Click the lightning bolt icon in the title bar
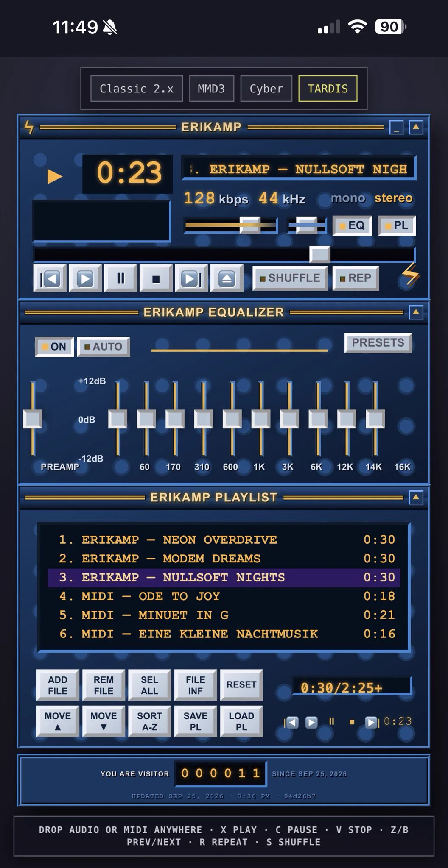Screen dimensions: 448x868 point(29,127)
